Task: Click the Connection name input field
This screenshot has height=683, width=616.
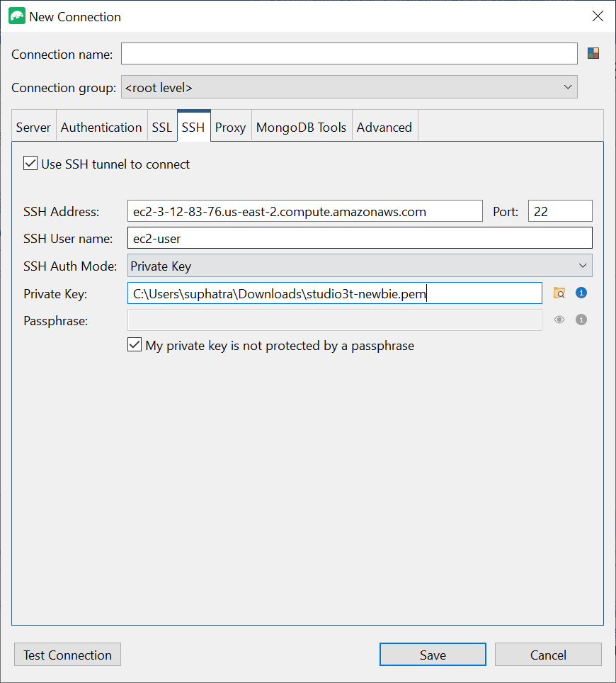Action: (349, 52)
